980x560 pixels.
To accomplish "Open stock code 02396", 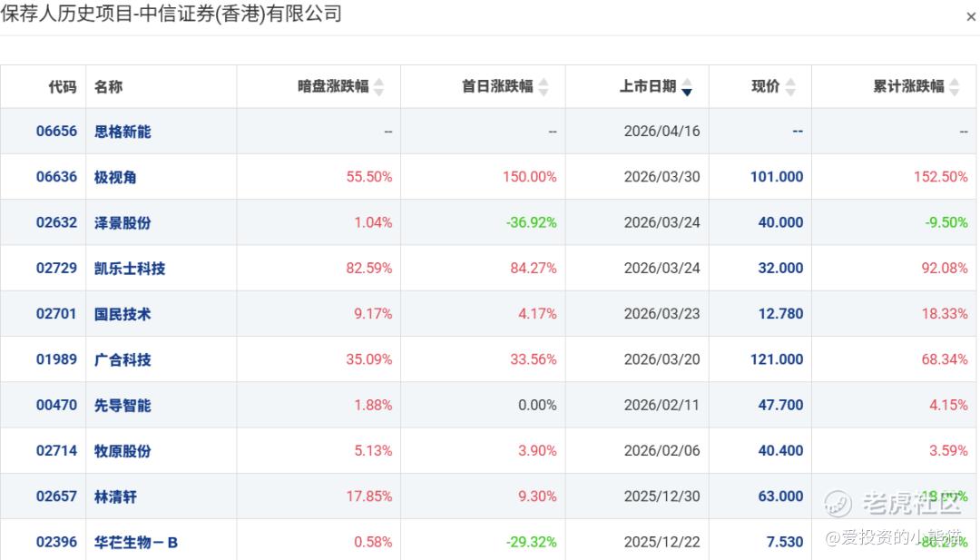I will tap(56, 542).
